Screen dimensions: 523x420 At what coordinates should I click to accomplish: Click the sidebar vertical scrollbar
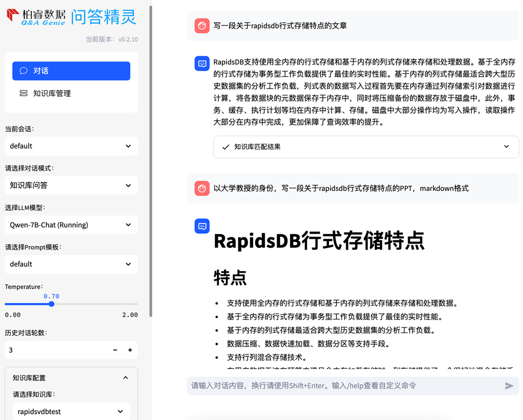click(151, 160)
